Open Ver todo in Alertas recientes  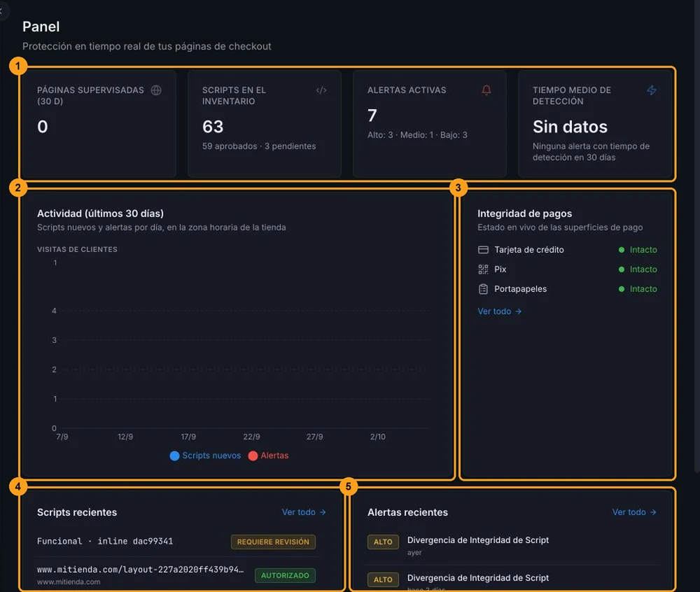point(634,512)
